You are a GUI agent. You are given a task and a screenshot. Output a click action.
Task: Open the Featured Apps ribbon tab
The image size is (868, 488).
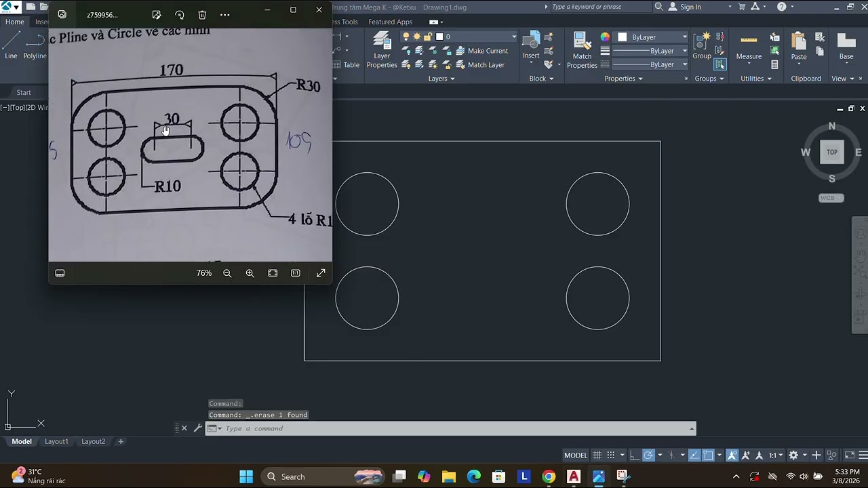[x=390, y=22]
